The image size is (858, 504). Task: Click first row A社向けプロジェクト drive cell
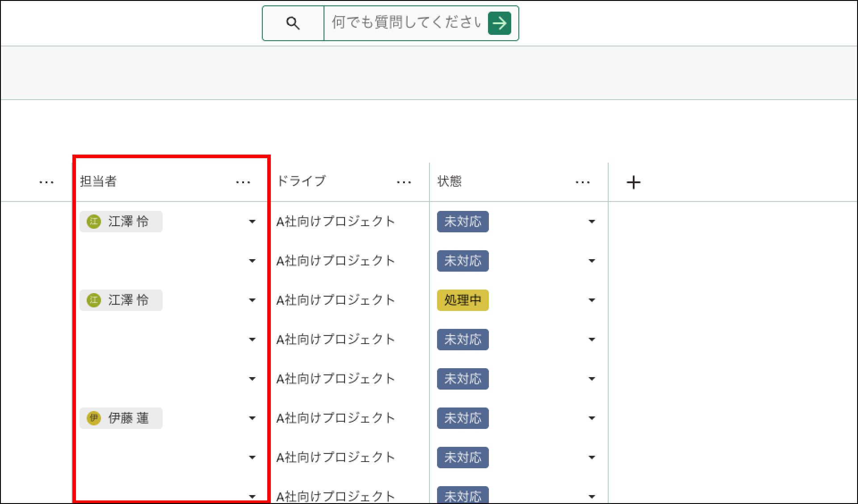[335, 222]
